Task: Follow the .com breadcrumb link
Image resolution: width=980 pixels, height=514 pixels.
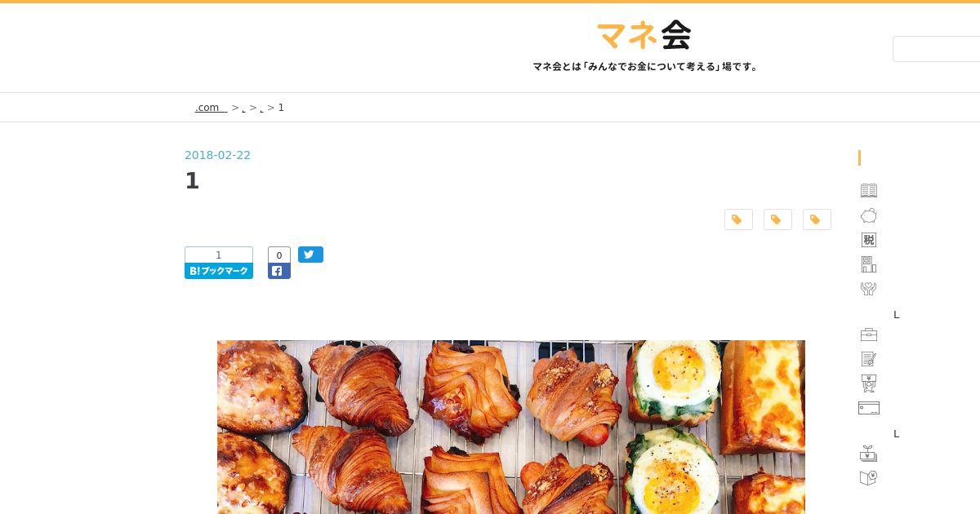Action: click(x=211, y=108)
